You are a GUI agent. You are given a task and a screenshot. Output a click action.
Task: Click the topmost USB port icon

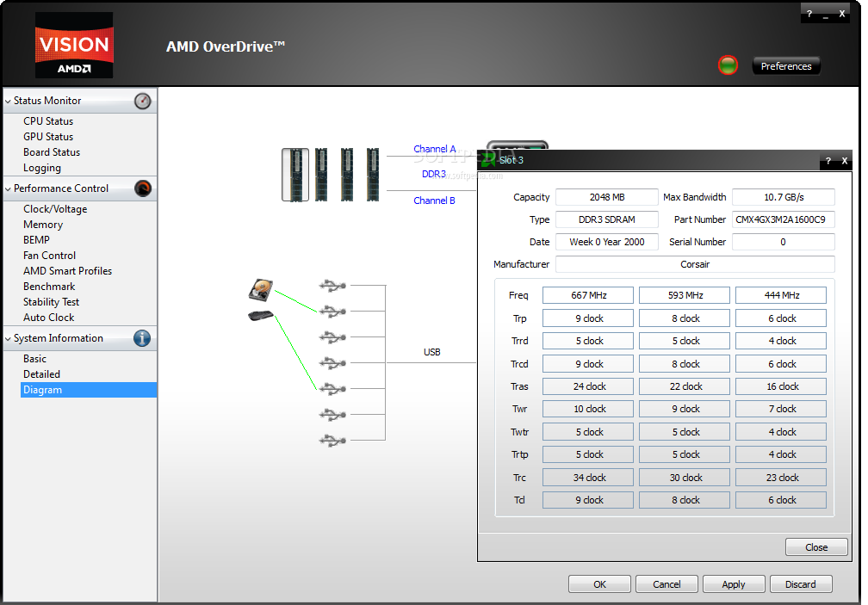click(332, 286)
